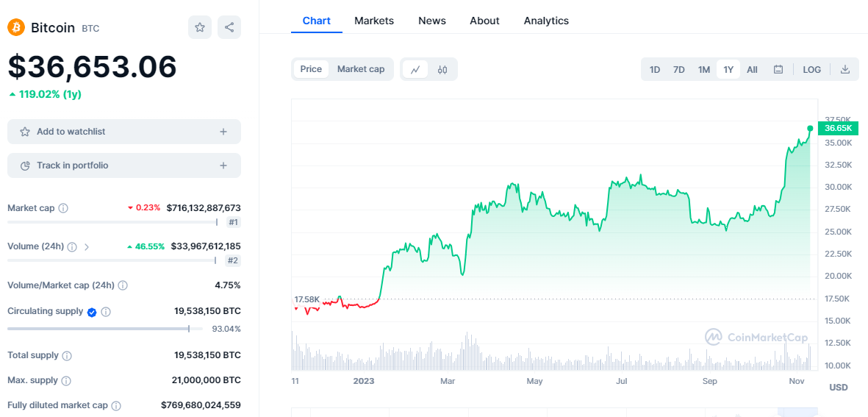This screenshot has width=868, height=417.
Task: Click the $36,653.06 price value
Action: [x=92, y=67]
